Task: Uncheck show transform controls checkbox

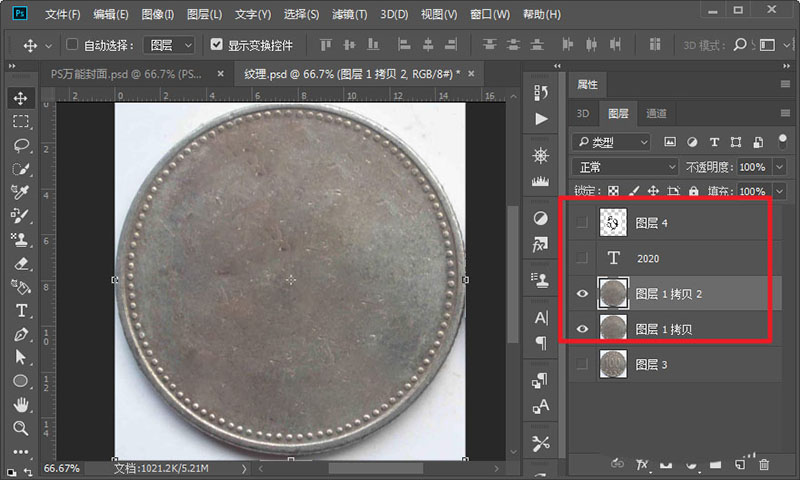Action: pyautogui.click(x=216, y=45)
